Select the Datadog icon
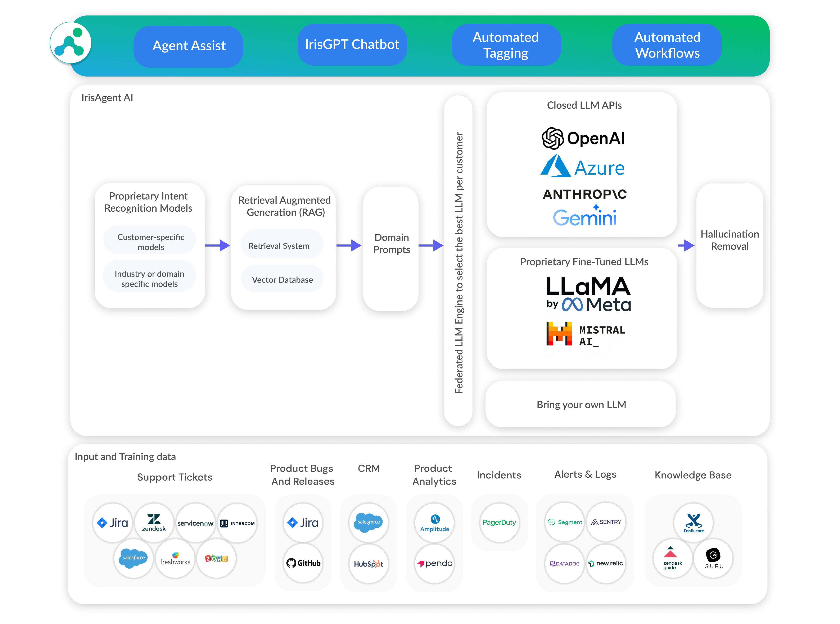Image resolution: width=840 pixels, height=624 pixels. point(564,564)
